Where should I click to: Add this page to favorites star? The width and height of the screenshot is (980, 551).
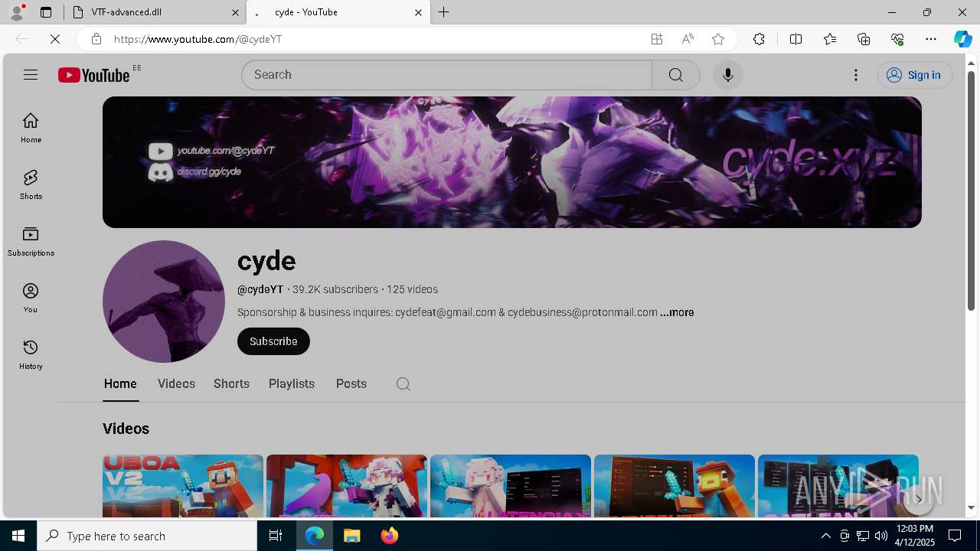pos(718,39)
